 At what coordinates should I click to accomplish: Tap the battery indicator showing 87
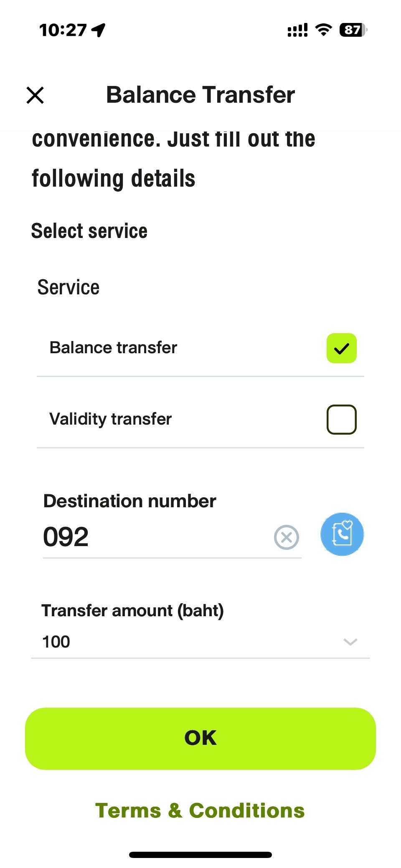point(353,30)
